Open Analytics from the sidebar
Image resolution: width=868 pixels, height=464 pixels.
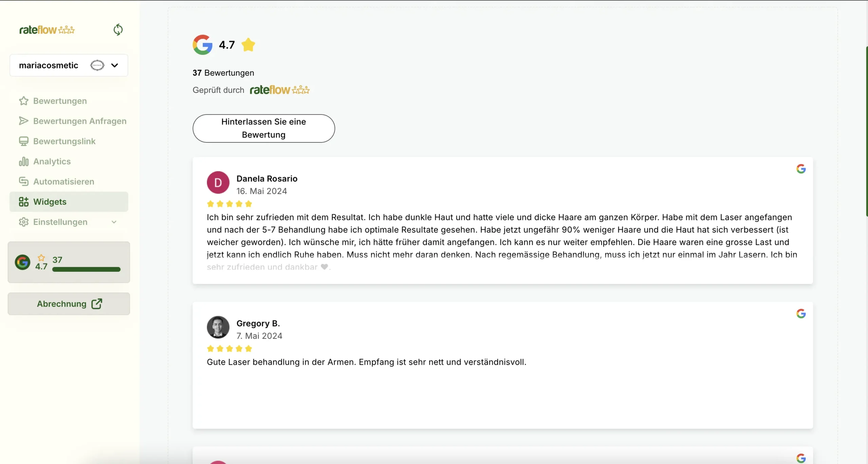(x=52, y=161)
